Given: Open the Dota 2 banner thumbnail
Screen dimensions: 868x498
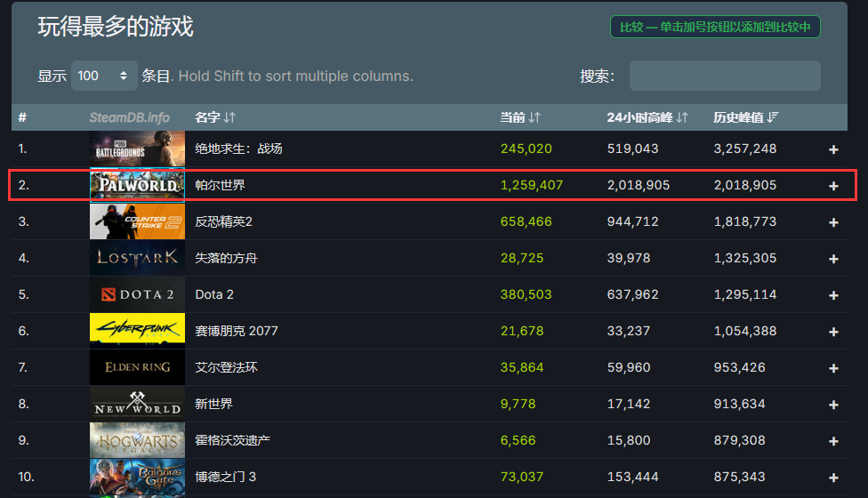Looking at the screenshot, I should [137, 294].
